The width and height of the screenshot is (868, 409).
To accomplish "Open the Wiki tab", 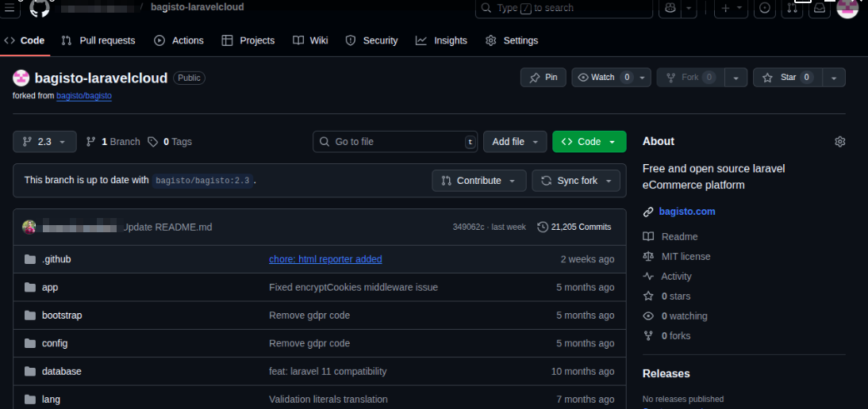I will (x=310, y=40).
